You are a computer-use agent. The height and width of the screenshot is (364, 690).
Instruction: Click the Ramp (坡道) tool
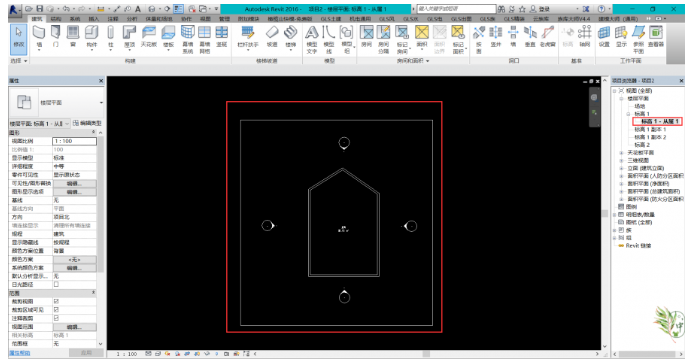(x=272, y=37)
